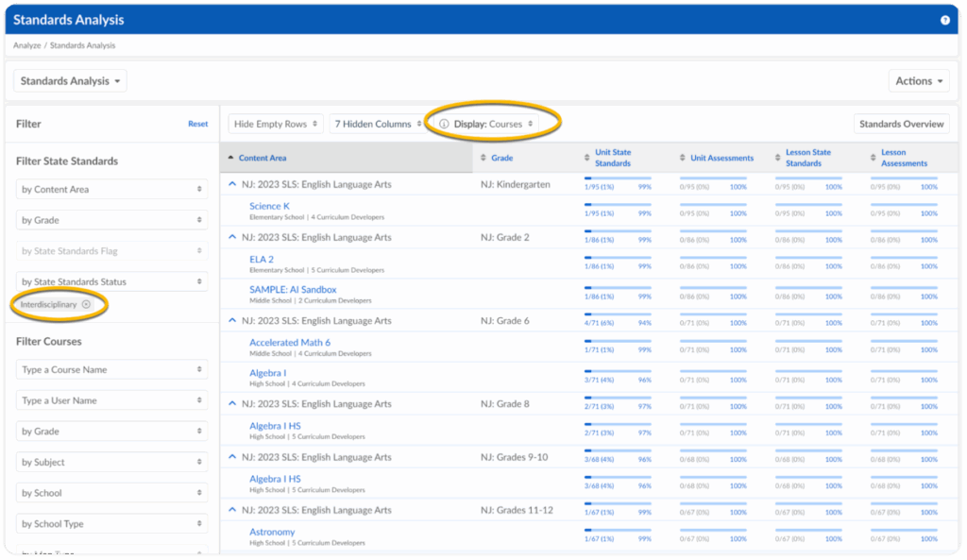Collapse the NJ: Kindergarten ELA row
Screen dimensions: 967x560
point(232,184)
